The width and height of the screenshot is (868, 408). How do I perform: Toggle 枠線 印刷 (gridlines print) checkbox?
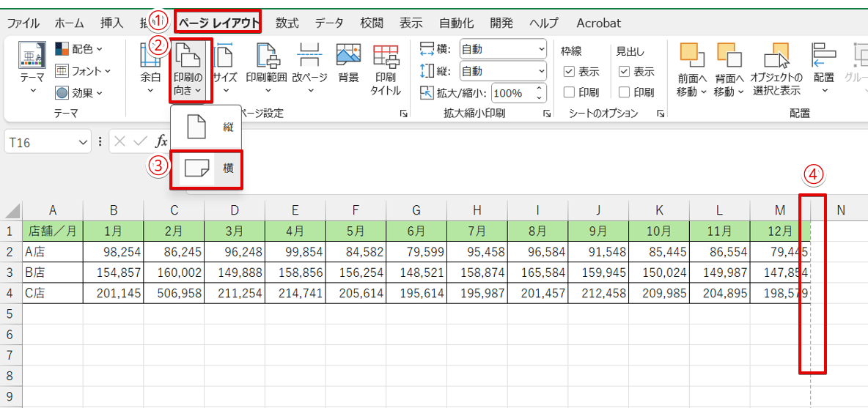(568, 92)
